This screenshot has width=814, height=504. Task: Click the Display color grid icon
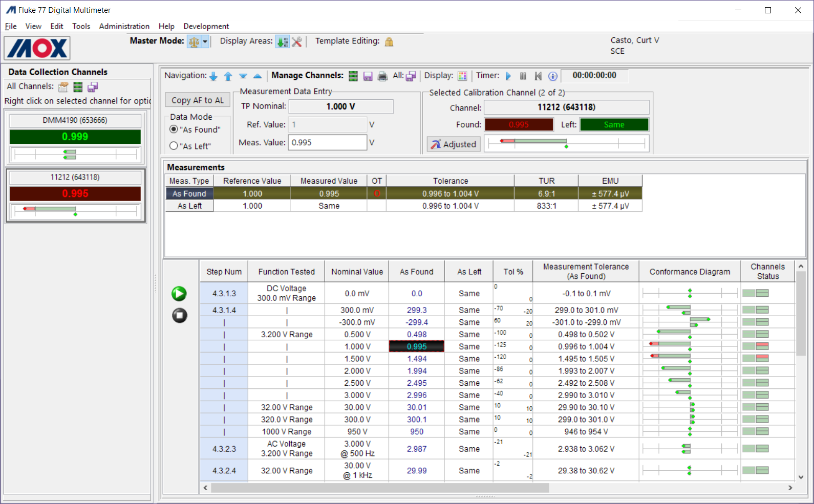point(462,76)
